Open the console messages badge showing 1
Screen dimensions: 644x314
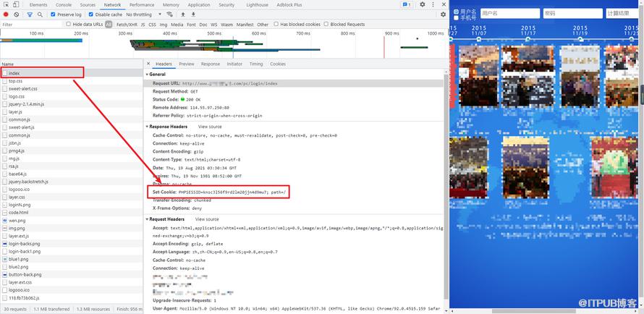(x=407, y=5)
